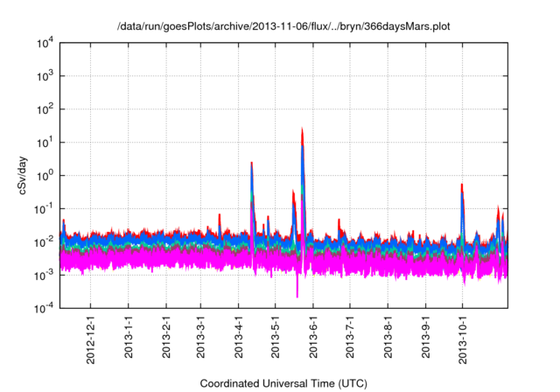Click the 10^-1 y-axis tick label

pyautogui.click(x=44, y=209)
